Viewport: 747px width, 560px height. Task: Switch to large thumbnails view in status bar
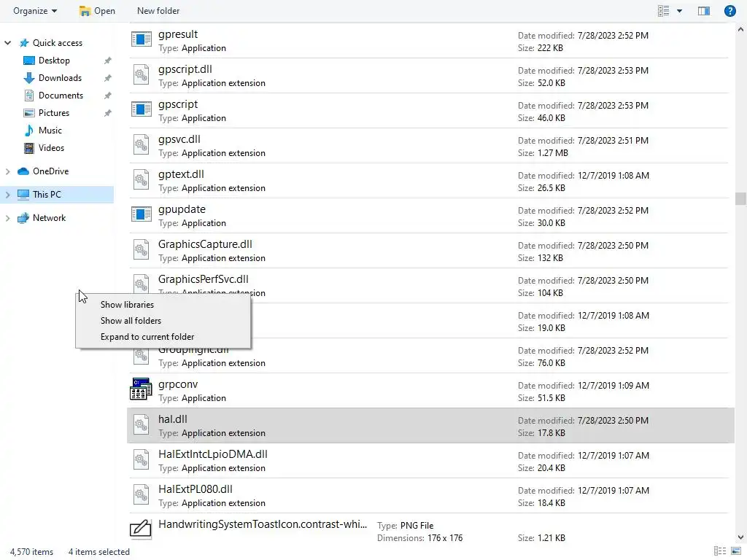click(735, 551)
